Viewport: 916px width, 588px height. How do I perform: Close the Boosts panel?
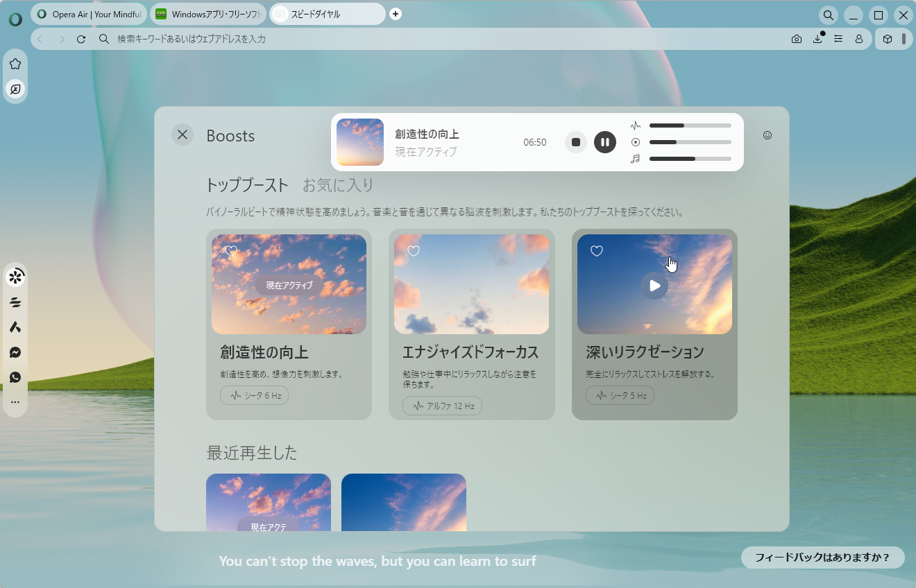point(183,135)
